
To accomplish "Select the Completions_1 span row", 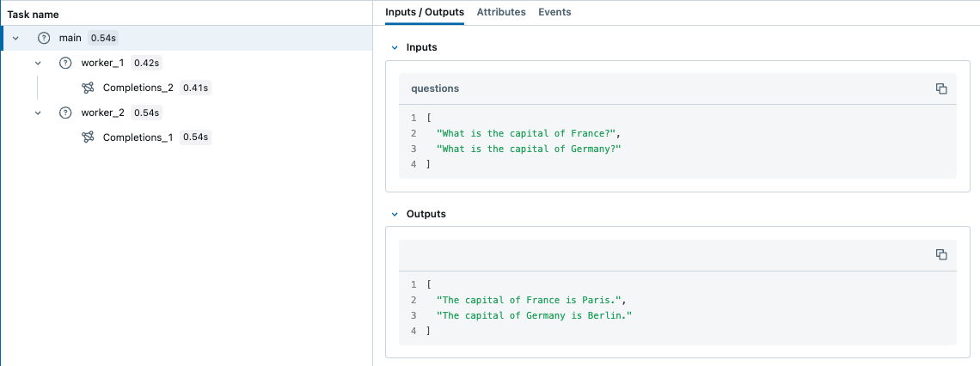I will pyautogui.click(x=138, y=137).
